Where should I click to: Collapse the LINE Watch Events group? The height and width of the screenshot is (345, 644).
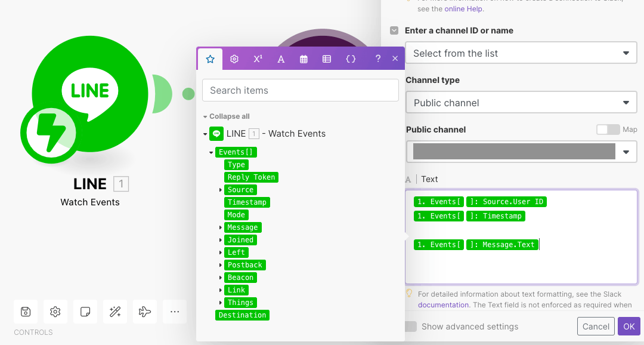[x=205, y=134]
